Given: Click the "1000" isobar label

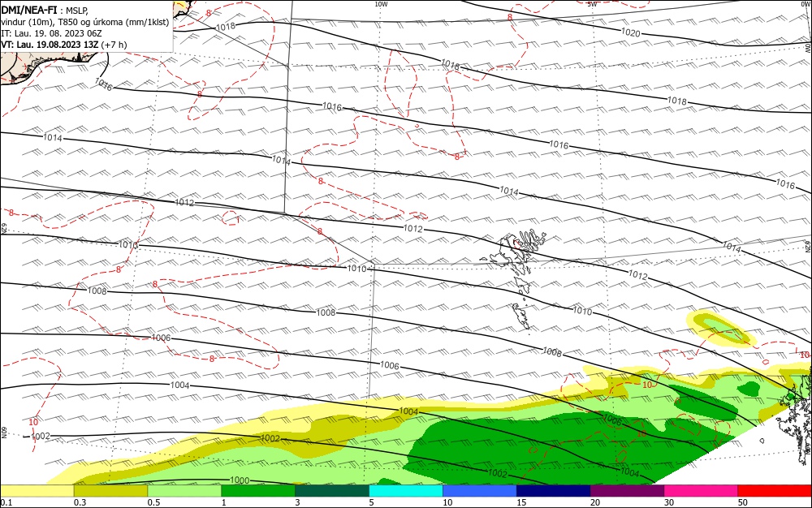Looking at the screenshot, I should [240, 480].
